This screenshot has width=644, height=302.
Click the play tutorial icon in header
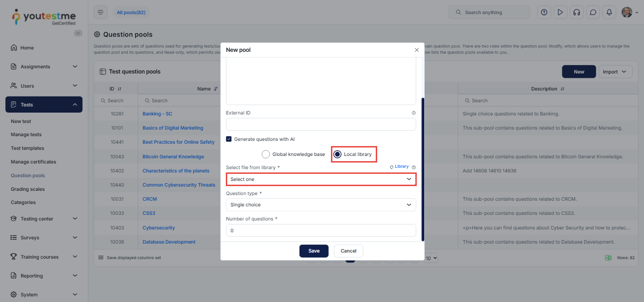point(560,12)
